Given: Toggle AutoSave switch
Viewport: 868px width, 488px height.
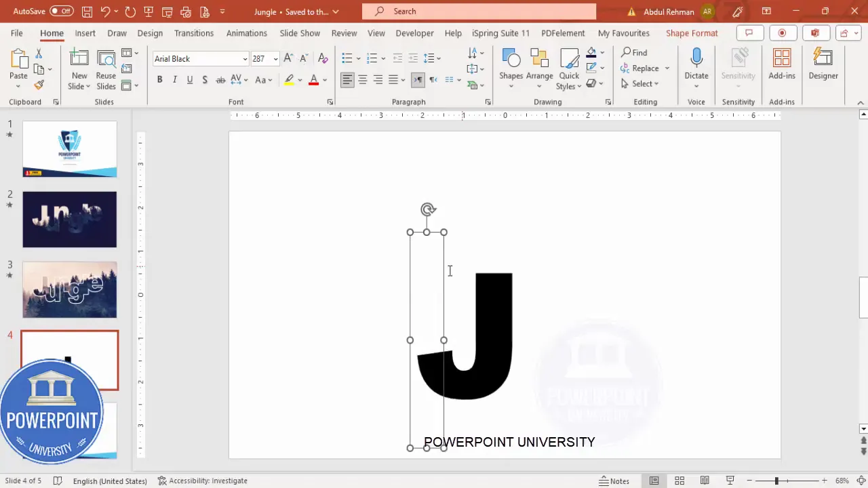Looking at the screenshot, I should 61,12.
